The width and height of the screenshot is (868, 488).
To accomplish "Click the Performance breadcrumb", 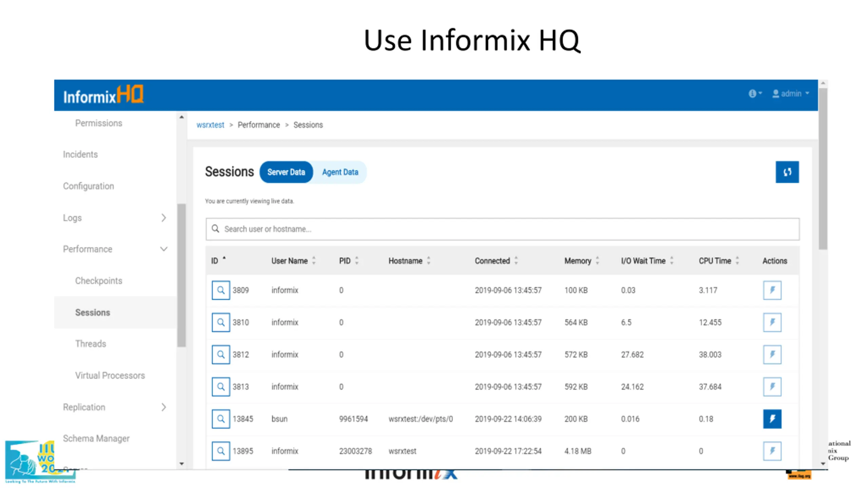I will tap(259, 125).
